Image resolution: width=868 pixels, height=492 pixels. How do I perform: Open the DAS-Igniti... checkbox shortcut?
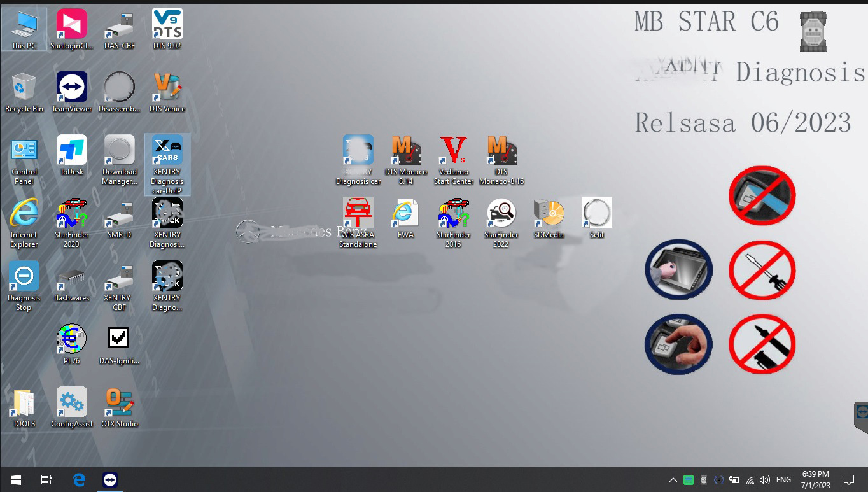click(119, 344)
